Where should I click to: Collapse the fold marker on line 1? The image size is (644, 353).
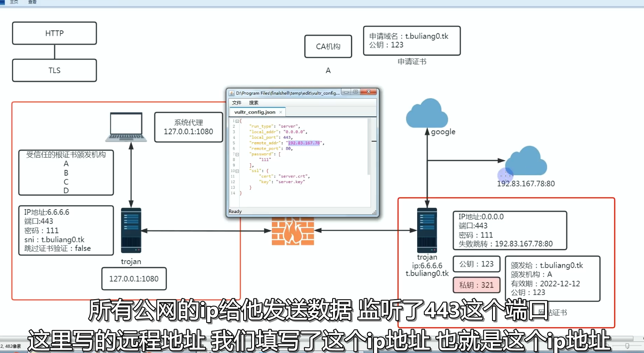pos(237,121)
